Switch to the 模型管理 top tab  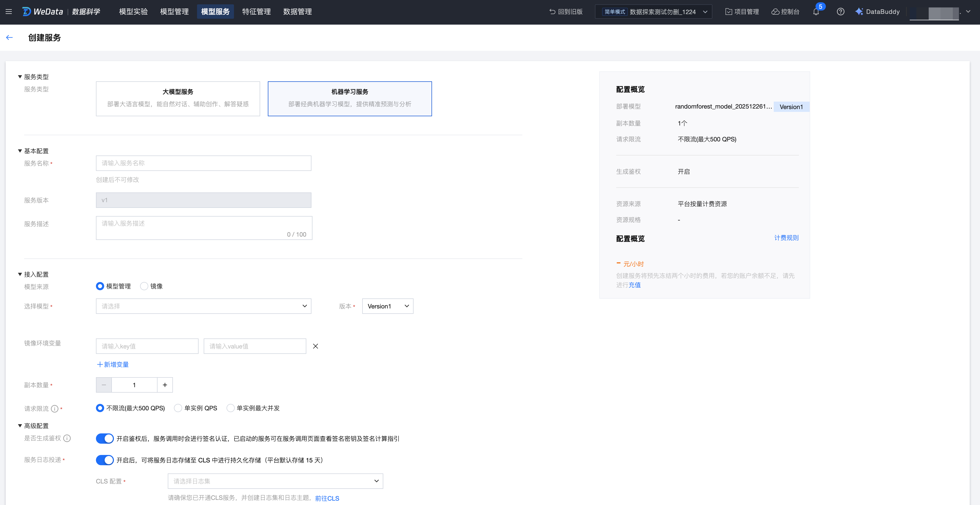click(174, 12)
